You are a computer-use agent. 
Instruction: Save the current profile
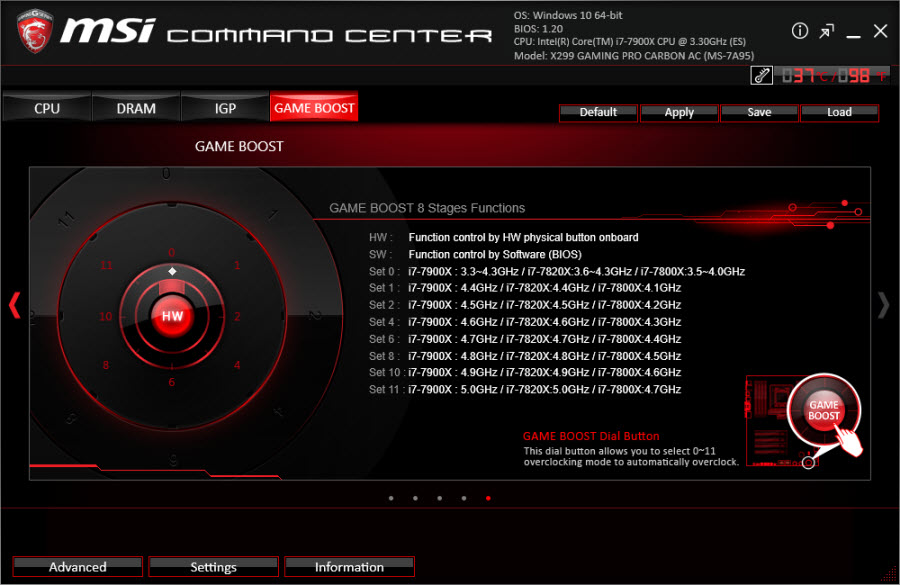coord(759,112)
